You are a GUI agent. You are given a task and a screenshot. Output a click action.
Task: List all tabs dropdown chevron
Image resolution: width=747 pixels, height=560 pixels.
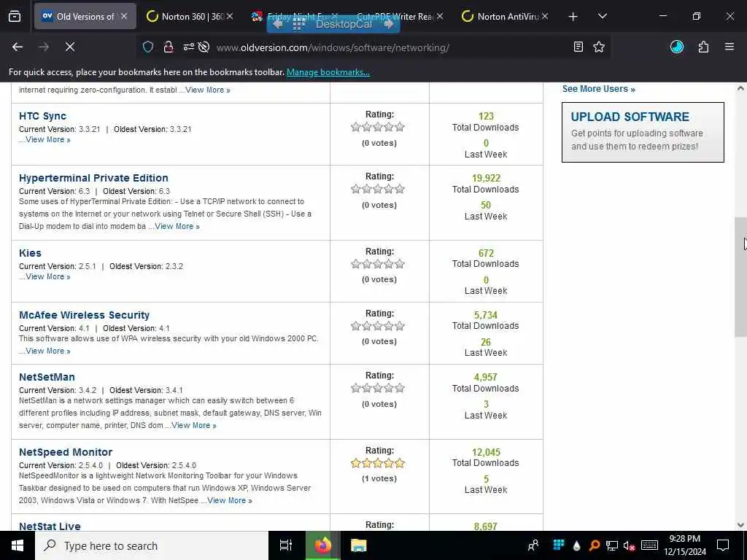[602, 16]
